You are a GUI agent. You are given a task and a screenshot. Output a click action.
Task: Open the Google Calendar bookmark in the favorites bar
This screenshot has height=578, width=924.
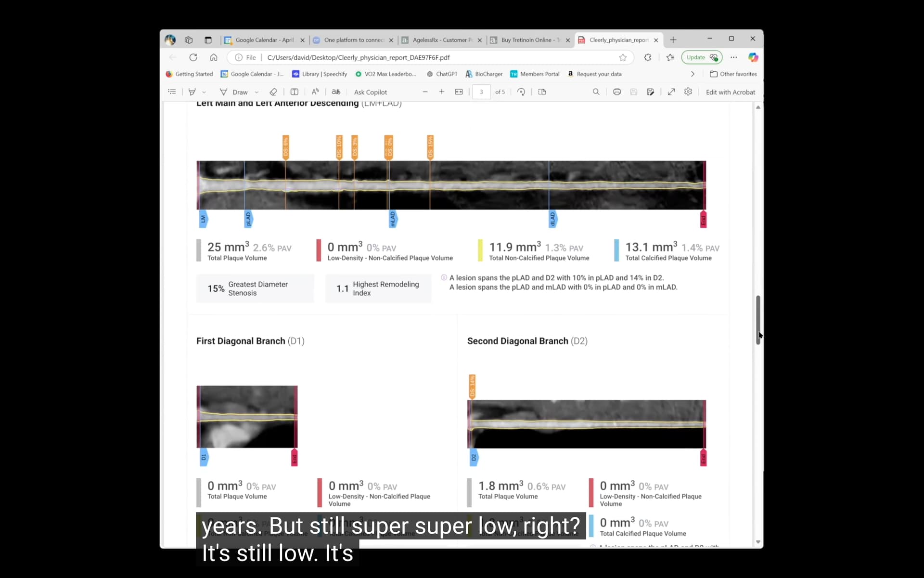click(x=252, y=74)
